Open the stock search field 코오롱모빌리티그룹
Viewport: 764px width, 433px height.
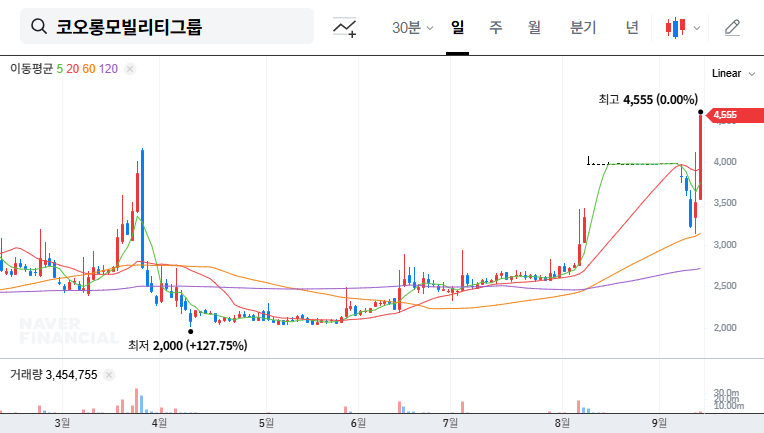click(167, 26)
